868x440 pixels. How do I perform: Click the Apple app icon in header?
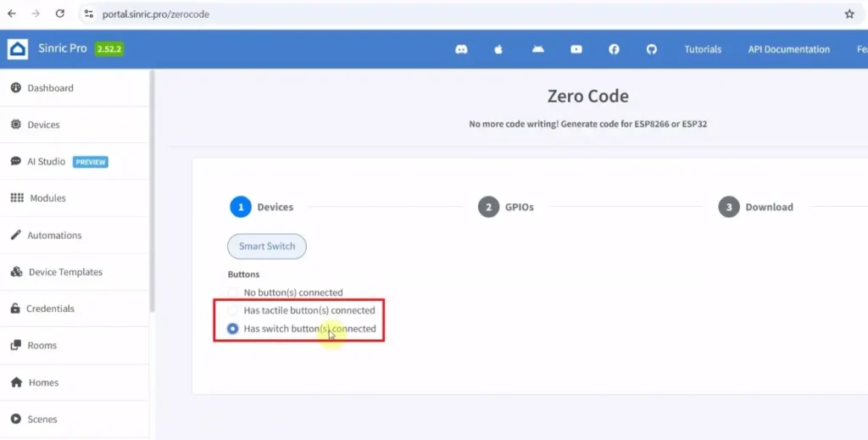498,49
